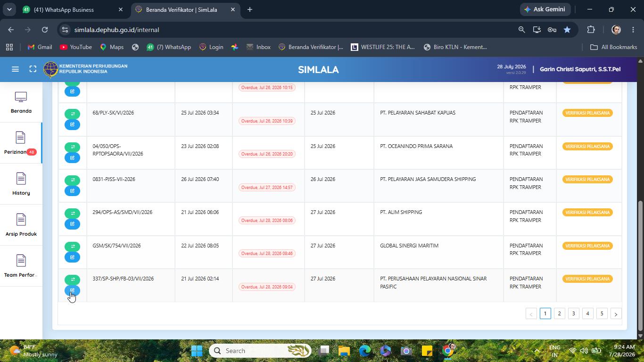Go to pagination page 4
This screenshot has height=362, width=644.
587,313
